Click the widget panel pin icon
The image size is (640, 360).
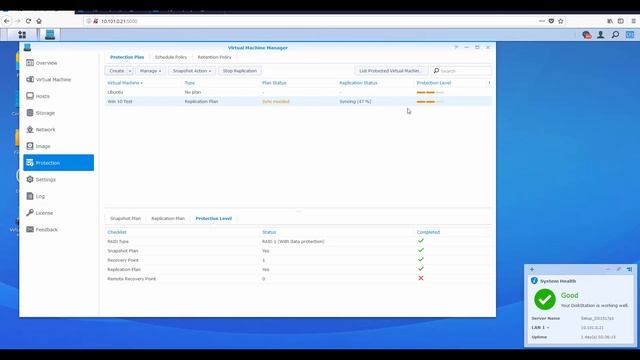(x=629, y=269)
